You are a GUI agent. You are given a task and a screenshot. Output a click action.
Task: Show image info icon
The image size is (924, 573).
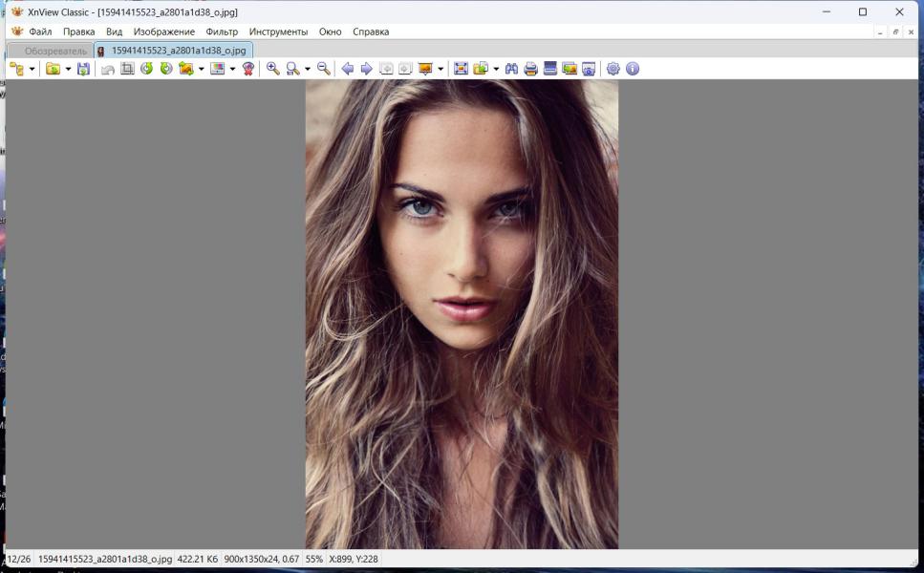click(x=632, y=69)
